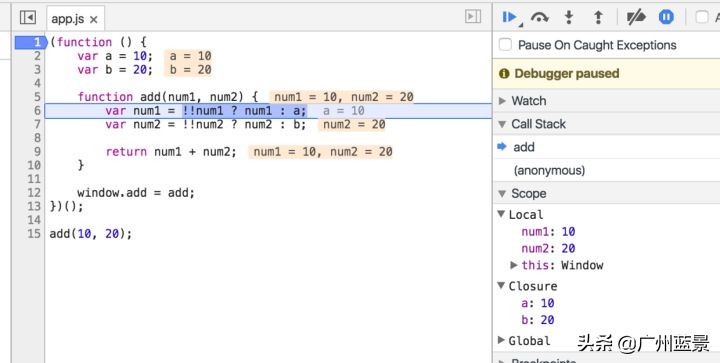
Task: Click line number 1 breakpoint marker
Action: click(x=30, y=42)
